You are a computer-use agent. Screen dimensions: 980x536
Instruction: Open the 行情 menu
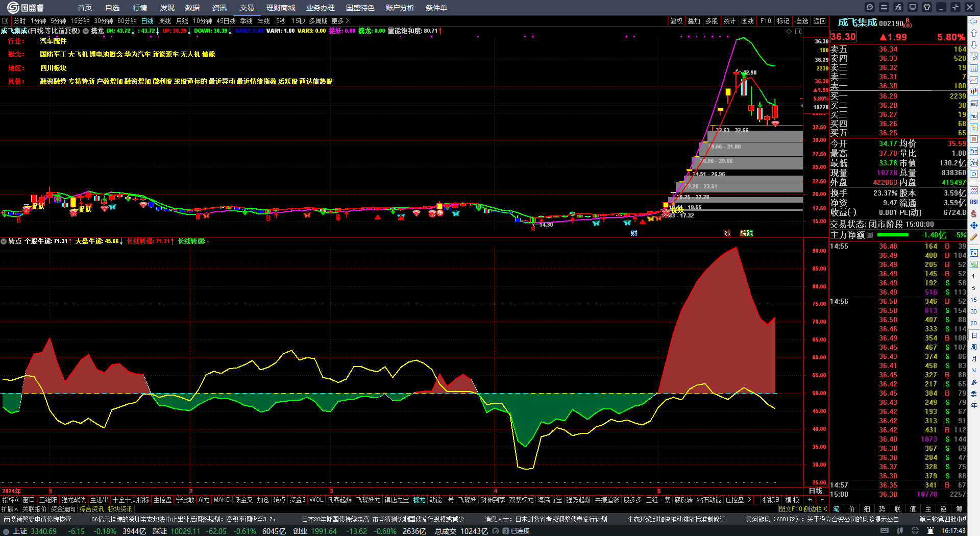[140, 8]
